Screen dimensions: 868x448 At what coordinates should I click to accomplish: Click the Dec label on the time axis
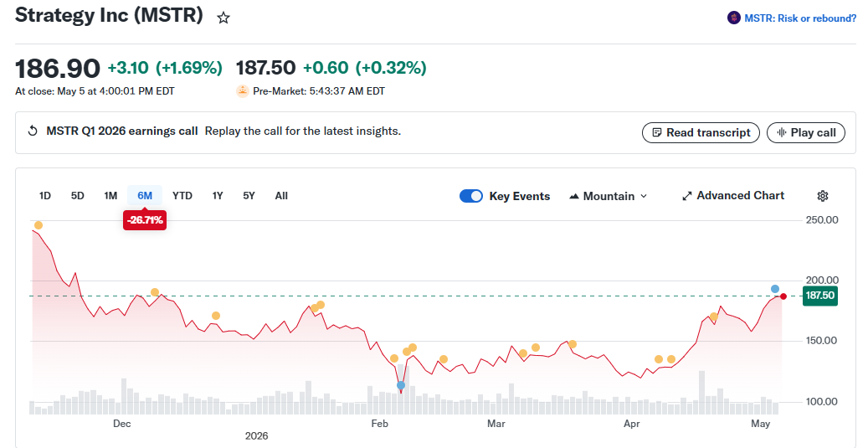(121, 424)
